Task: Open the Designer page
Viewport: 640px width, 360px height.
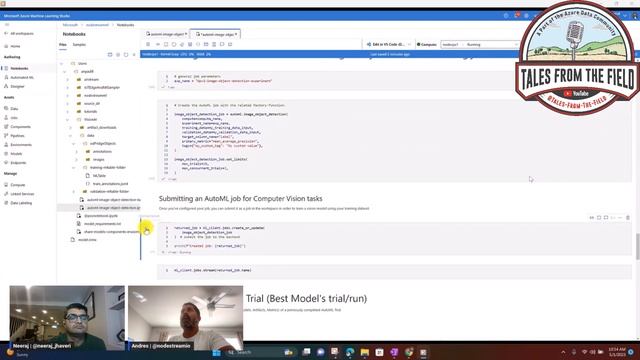Action: pos(14,86)
